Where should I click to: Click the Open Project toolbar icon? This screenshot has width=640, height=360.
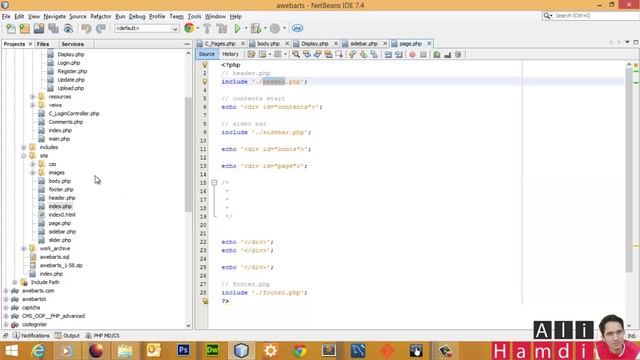(39, 29)
